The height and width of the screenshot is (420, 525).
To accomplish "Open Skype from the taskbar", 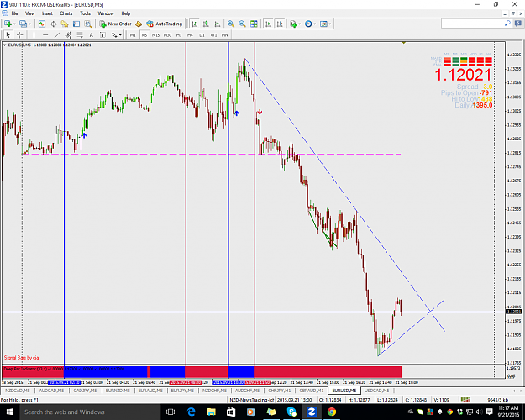I will tap(291, 412).
